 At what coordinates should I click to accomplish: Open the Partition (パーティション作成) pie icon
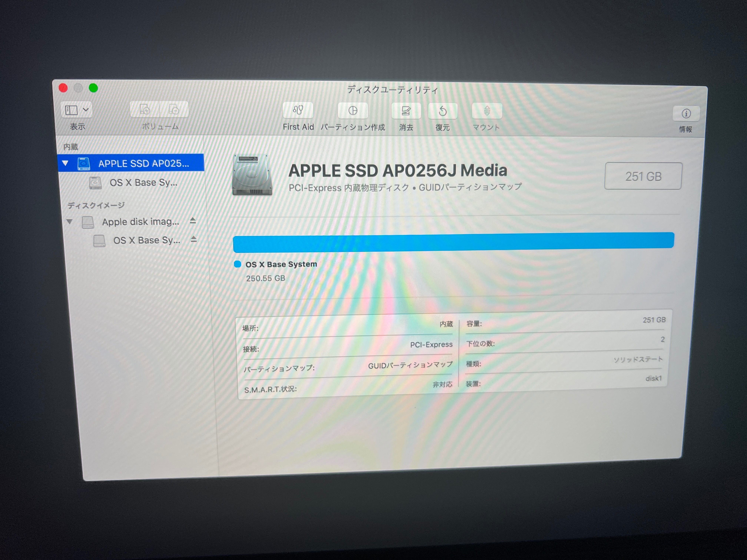(x=353, y=111)
